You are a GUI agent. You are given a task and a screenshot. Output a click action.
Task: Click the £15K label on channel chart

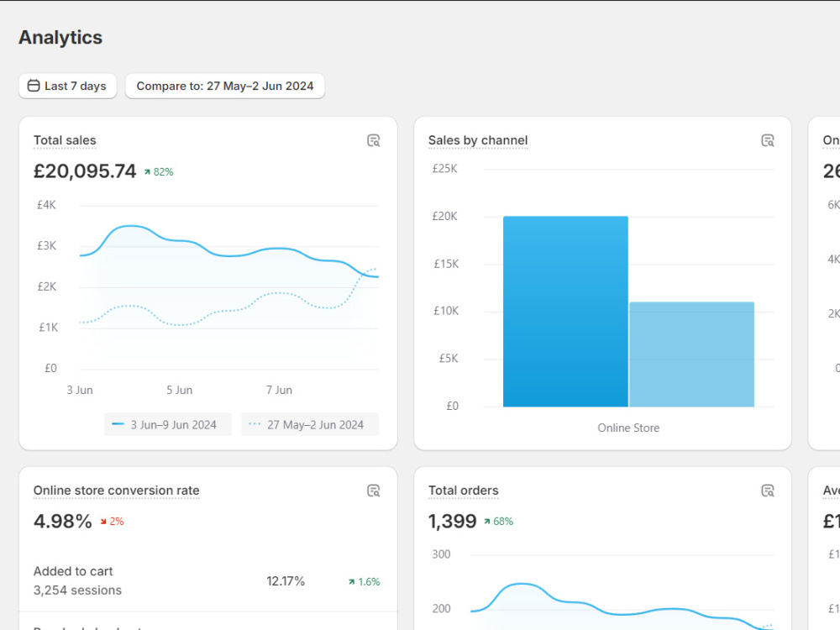(446, 264)
